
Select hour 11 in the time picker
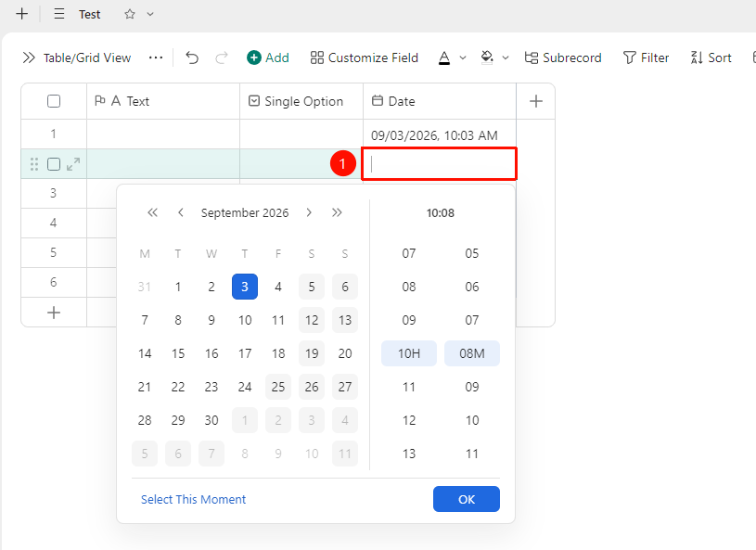tap(409, 387)
